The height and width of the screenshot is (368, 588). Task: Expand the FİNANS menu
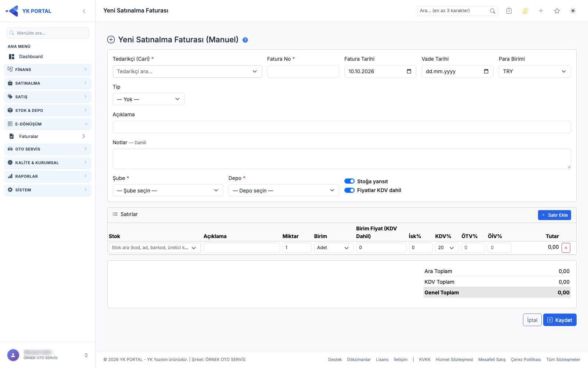click(x=48, y=70)
